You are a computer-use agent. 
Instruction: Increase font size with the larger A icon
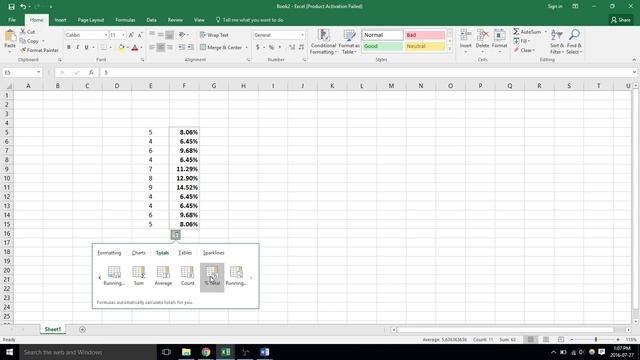pos(131,35)
